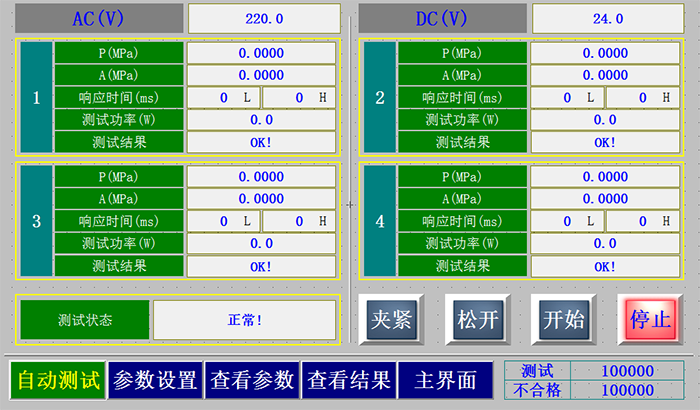700x410 pixels.
Task: Go to the 主界面 tab
Action: coord(445,380)
